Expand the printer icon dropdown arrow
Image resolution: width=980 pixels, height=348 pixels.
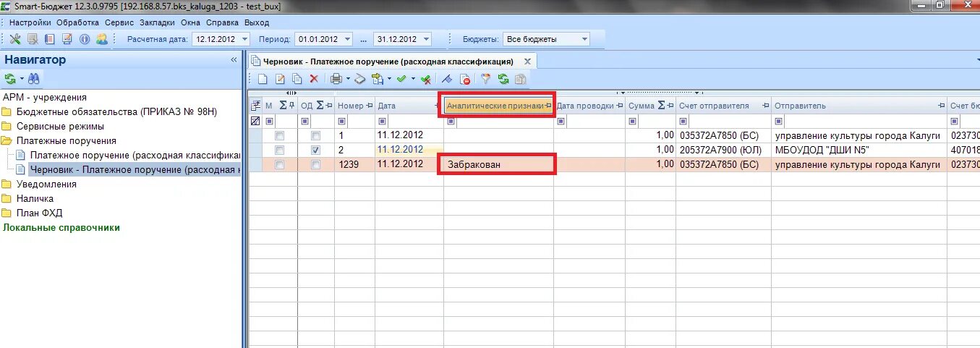pos(348,79)
